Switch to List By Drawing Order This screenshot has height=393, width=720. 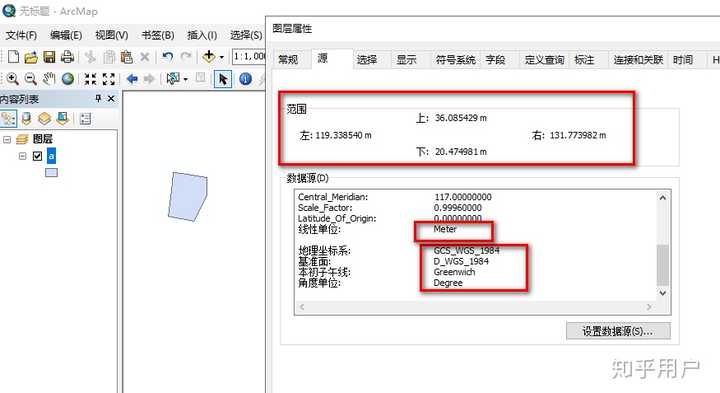(8, 119)
